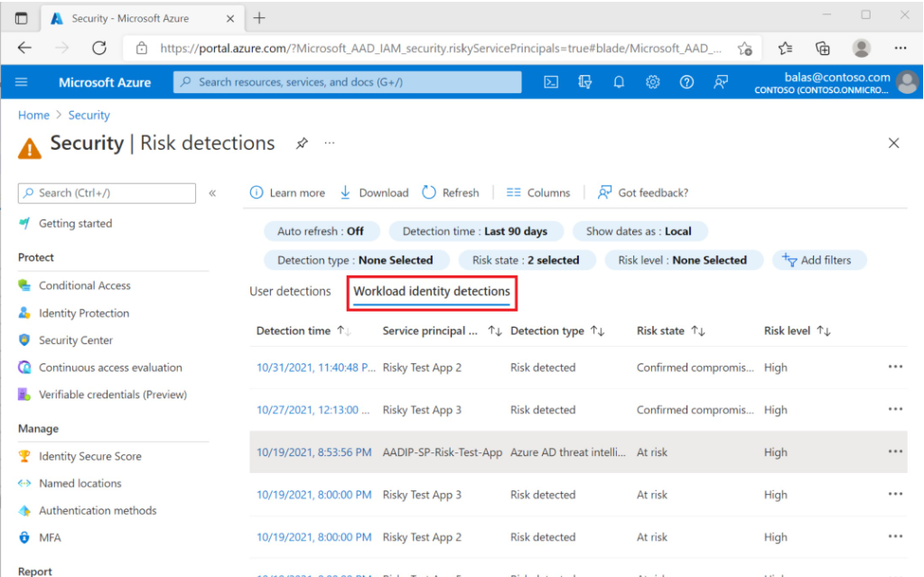Toggle the Auto refresh filter pill
Screen dimensions: 924x577
tap(321, 231)
